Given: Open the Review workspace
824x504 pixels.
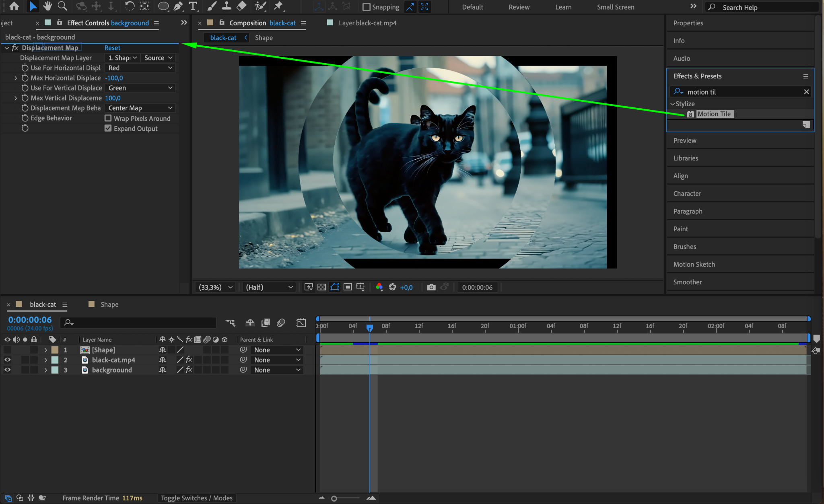Looking at the screenshot, I should pos(519,7).
